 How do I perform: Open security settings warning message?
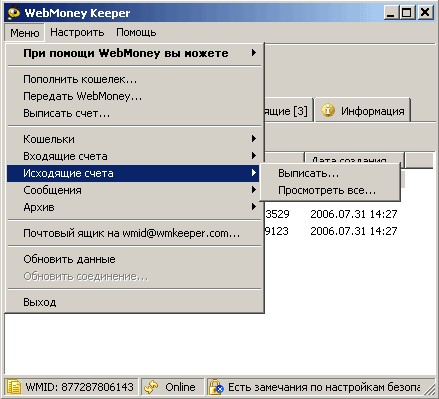coord(324,387)
